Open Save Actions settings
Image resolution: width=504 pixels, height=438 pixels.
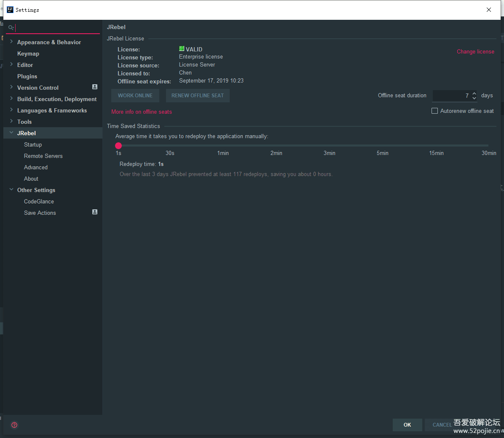point(40,213)
